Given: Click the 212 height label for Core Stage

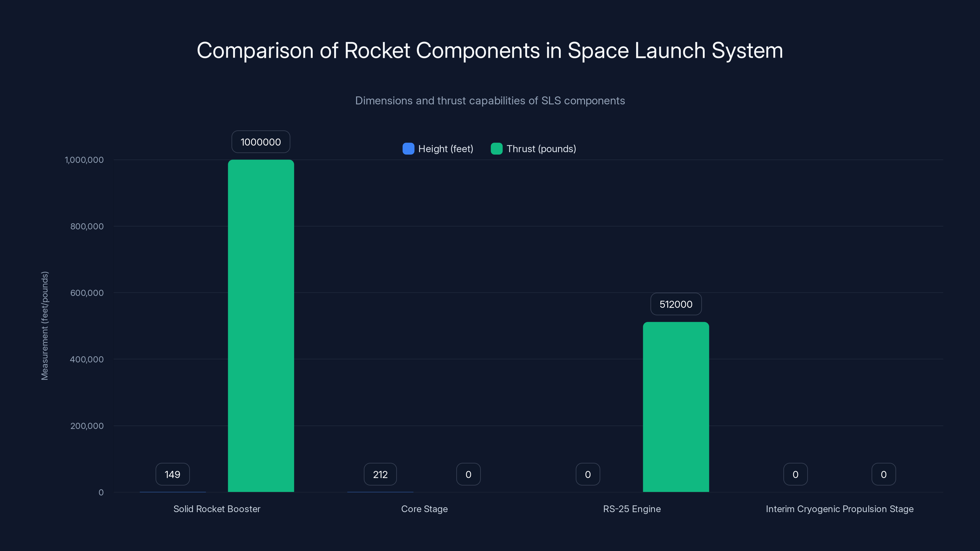Looking at the screenshot, I should 380,474.
